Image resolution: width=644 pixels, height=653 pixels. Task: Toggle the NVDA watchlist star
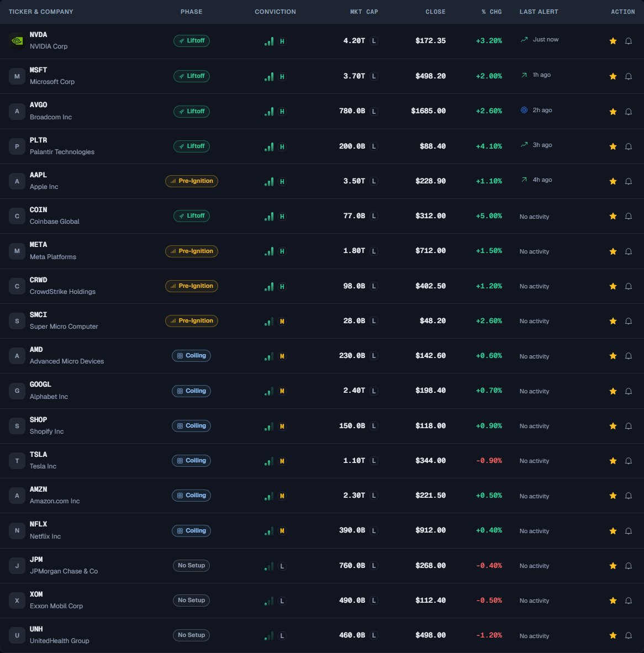(x=613, y=41)
